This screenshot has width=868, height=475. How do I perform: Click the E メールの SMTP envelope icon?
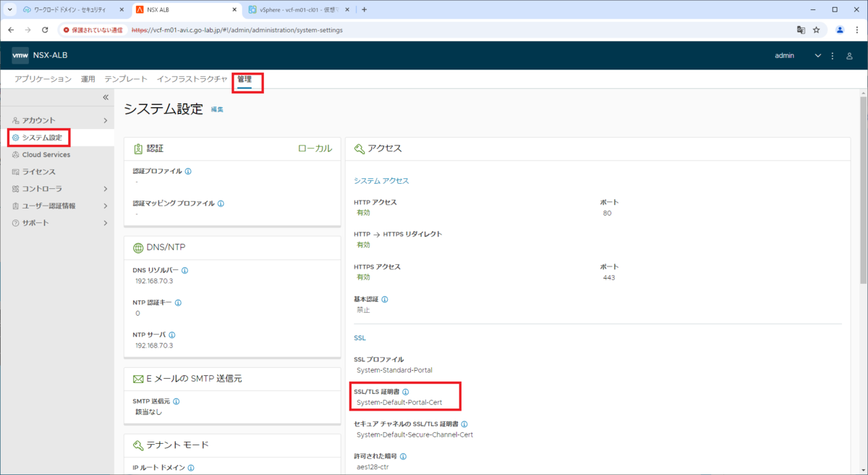click(x=138, y=379)
